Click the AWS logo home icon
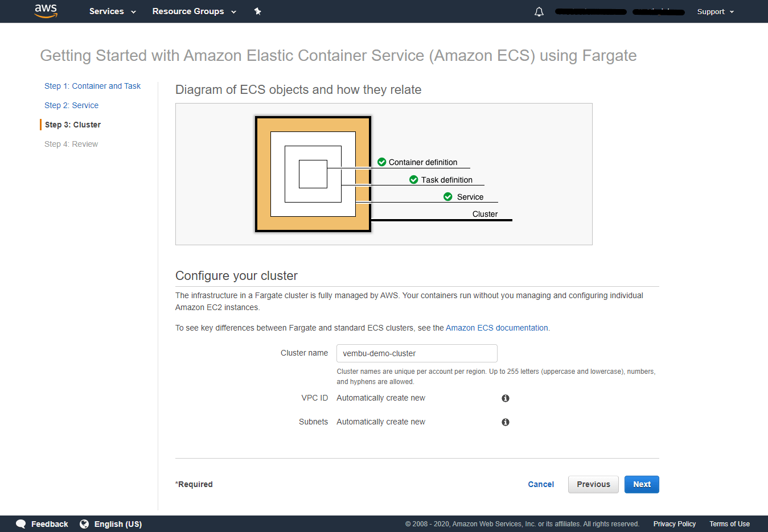Screen dimensions: 768x532 (x=46, y=11)
